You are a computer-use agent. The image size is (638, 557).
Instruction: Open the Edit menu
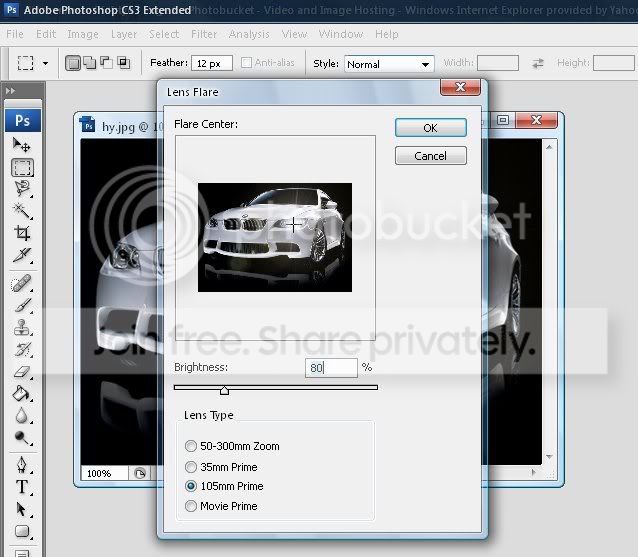click(x=46, y=34)
